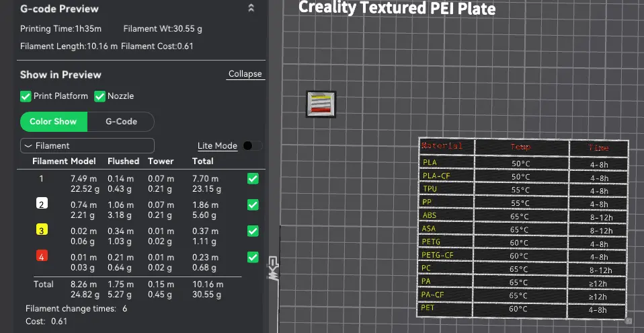The image size is (644, 333).
Task: Click the Printing Time:1h35m text
Action: coord(61,29)
